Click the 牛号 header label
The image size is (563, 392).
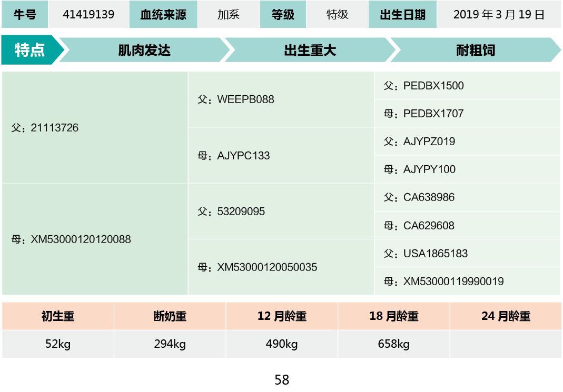pos(25,15)
